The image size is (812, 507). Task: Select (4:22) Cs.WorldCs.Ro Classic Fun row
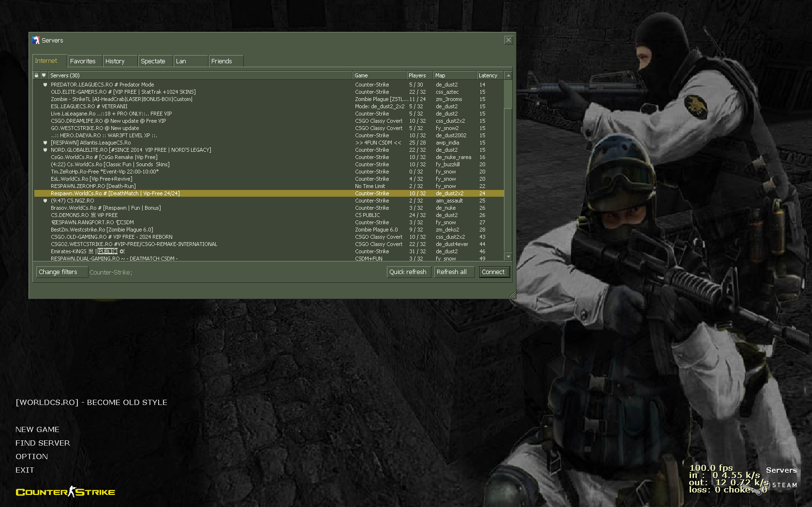pyautogui.click(x=269, y=164)
